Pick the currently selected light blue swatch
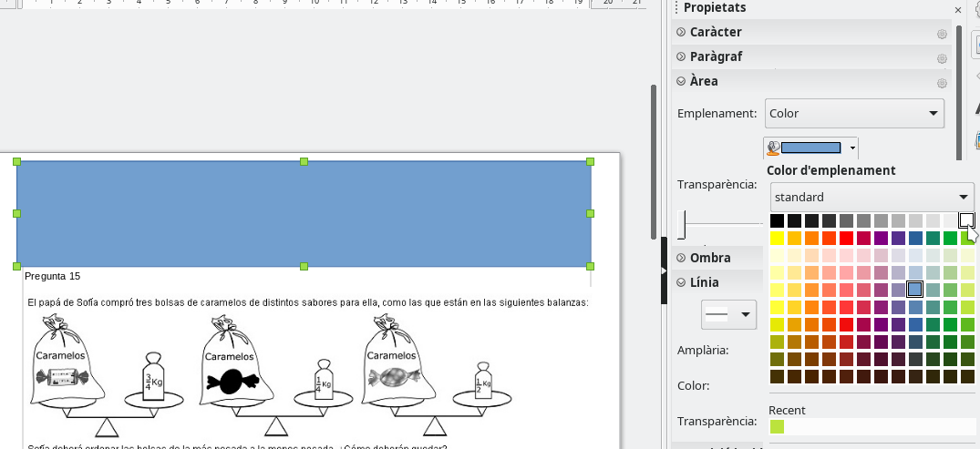Screen dimensions: 980x449 click(915, 290)
